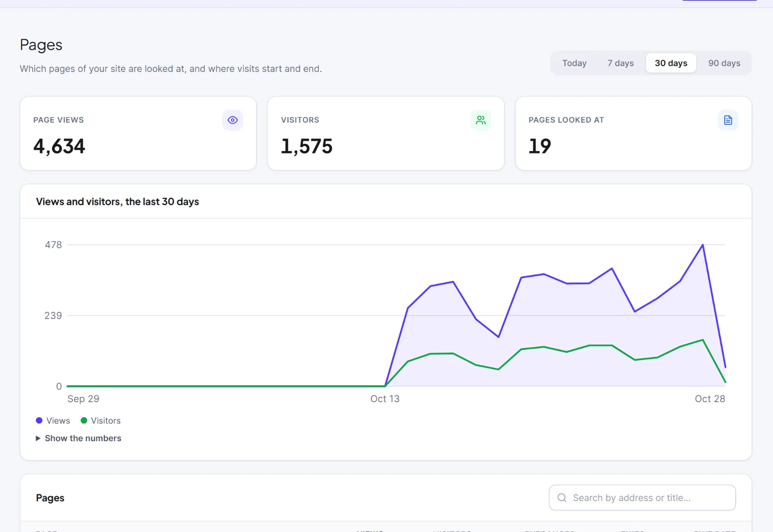The width and height of the screenshot is (773, 532).
Task: Click the PAGES LOOKED AT card label
Action: point(566,120)
